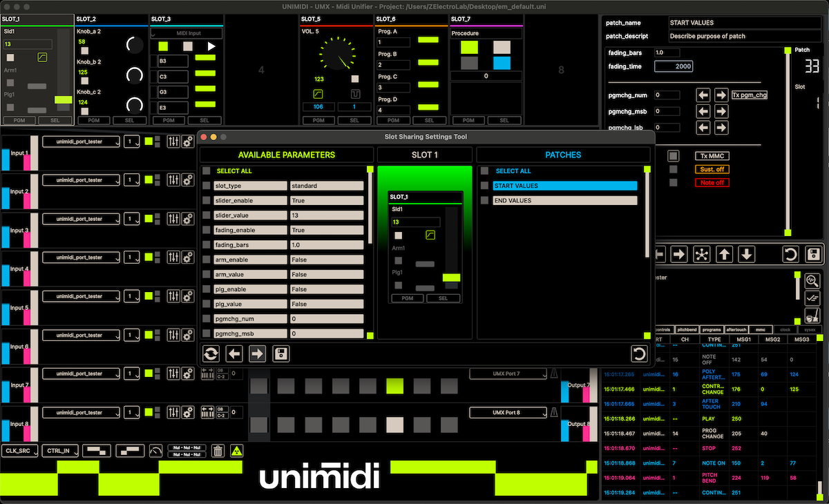The height and width of the screenshot is (504, 829).
Task: Click the SEL button under SLOT_2
Action: click(130, 120)
